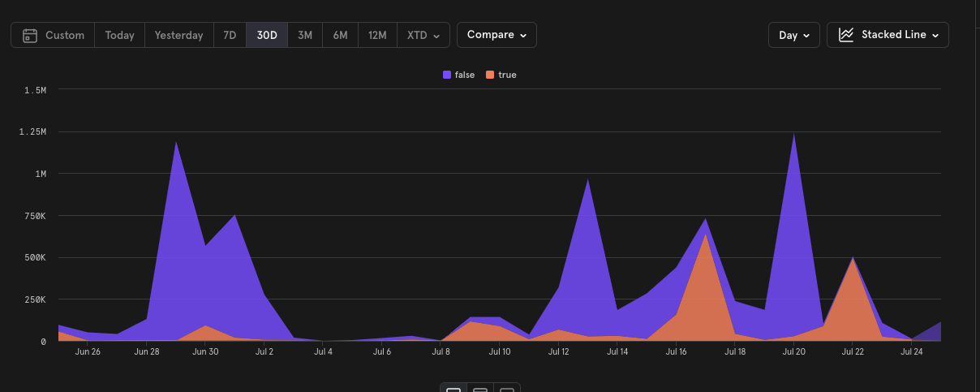Click the Jun 30 x-axis label

point(205,352)
